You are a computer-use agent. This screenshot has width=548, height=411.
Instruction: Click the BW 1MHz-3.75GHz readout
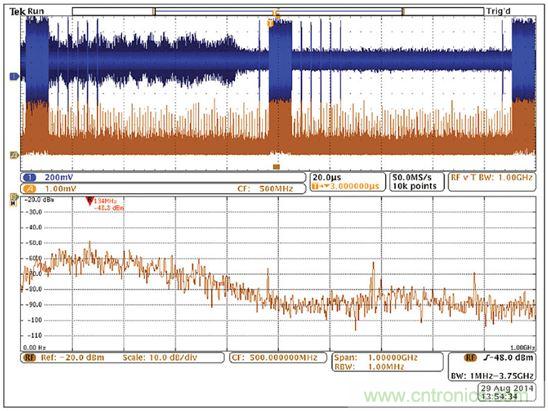tap(492, 376)
